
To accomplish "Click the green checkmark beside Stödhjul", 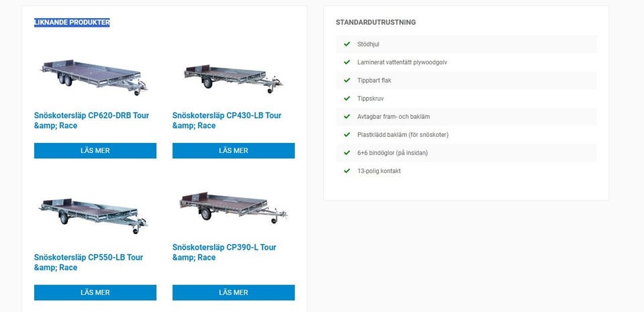I will (347, 44).
